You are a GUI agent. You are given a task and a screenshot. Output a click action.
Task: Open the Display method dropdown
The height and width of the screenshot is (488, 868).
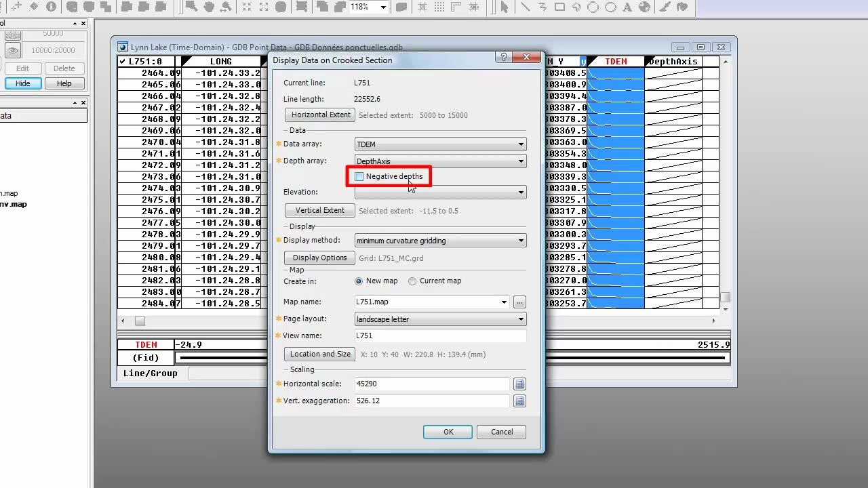point(441,241)
